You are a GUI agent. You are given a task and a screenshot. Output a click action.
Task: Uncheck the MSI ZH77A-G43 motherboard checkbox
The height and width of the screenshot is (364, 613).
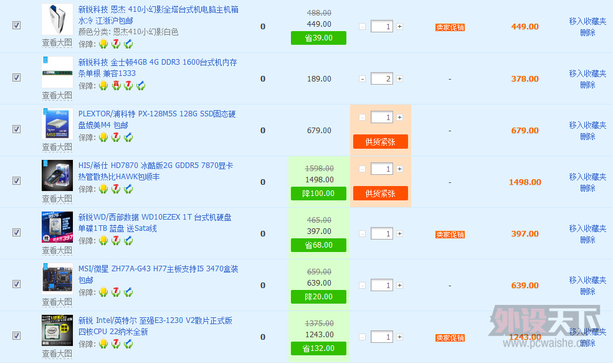click(x=16, y=284)
